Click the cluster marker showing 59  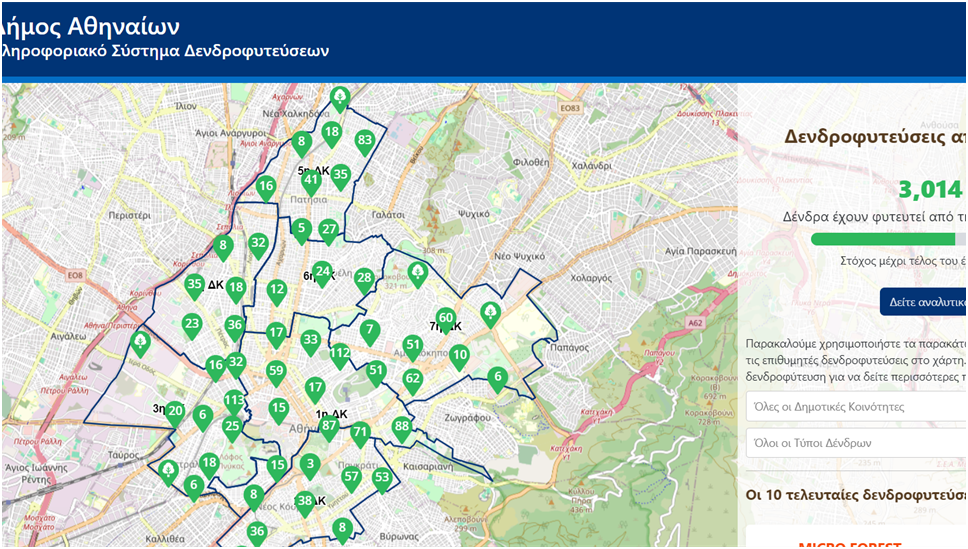coord(276,371)
